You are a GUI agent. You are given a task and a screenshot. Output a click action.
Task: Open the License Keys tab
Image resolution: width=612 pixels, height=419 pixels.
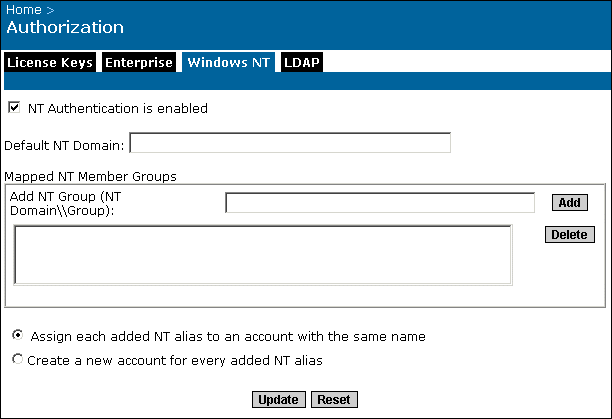[x=50, y=62]
